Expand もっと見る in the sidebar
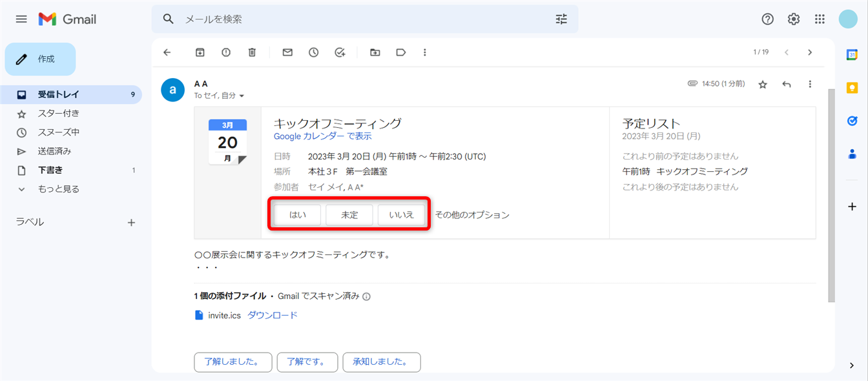This screenshot has width=868, height=381. click(x=58, y=189)
